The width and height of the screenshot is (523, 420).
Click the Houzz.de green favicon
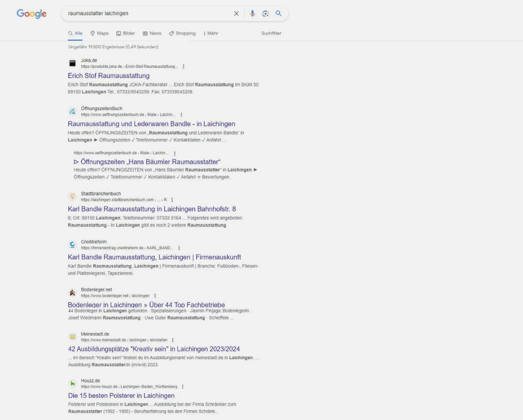tap(72, 383)
